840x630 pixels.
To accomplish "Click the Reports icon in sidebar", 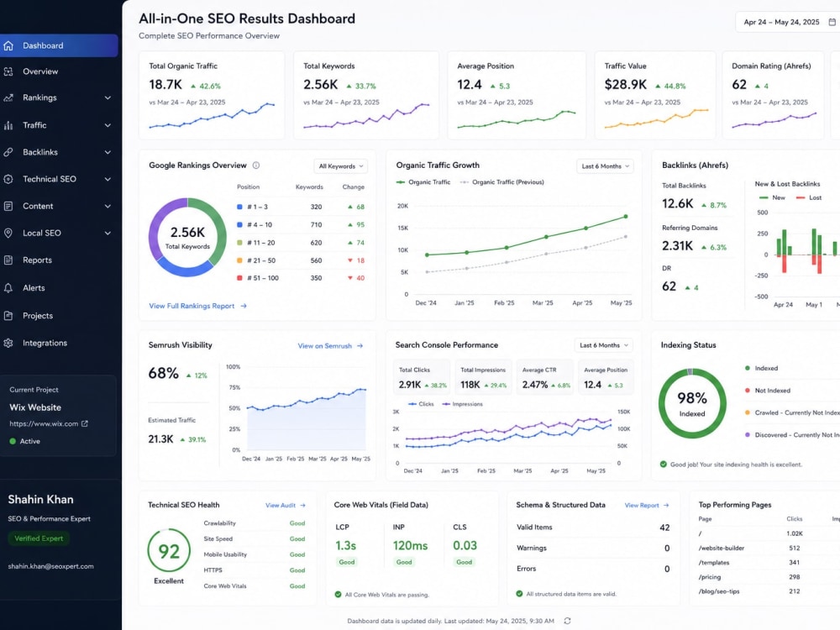I will (8, 260).
